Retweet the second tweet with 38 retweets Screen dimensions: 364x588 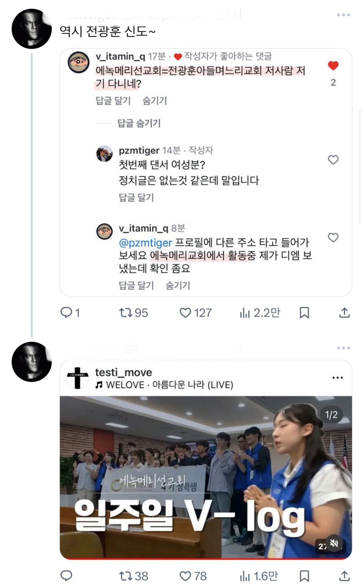[125, 576]
